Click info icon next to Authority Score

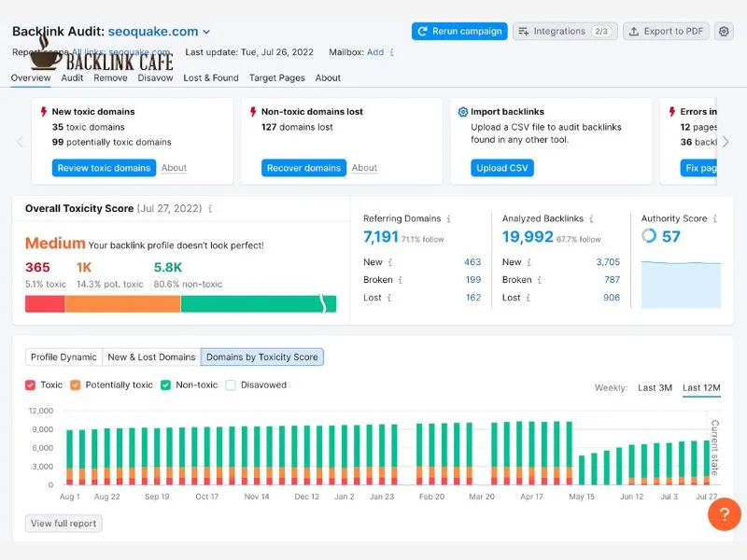714,219
